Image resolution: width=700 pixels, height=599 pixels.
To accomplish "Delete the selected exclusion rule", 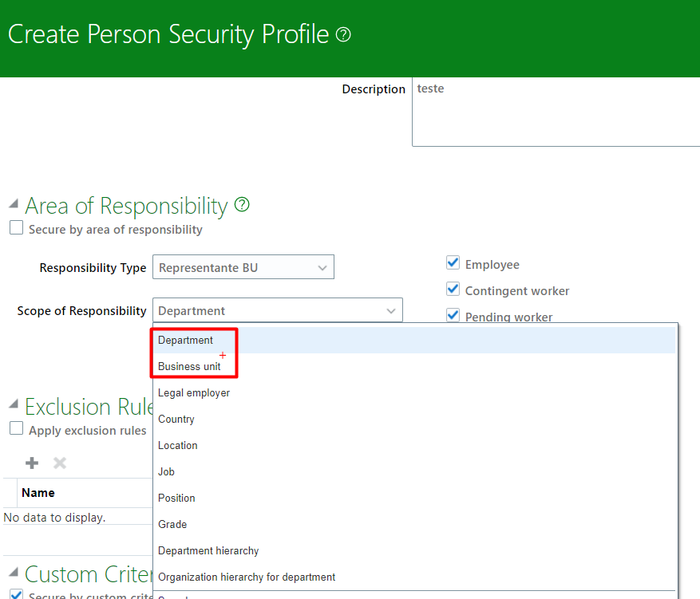I will (x=59, y=463).
